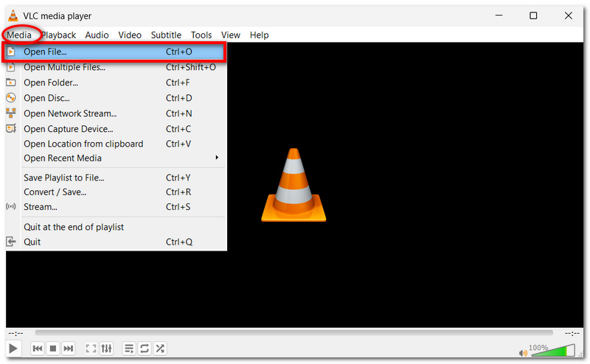Close the VLC media player window
This screenshot has height=364, width=590.
568,15
